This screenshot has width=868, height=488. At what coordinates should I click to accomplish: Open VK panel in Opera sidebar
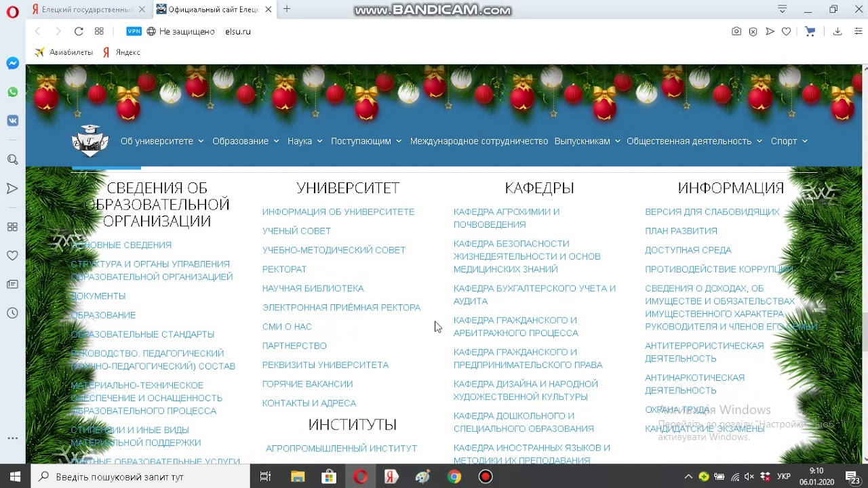[12, 121]
